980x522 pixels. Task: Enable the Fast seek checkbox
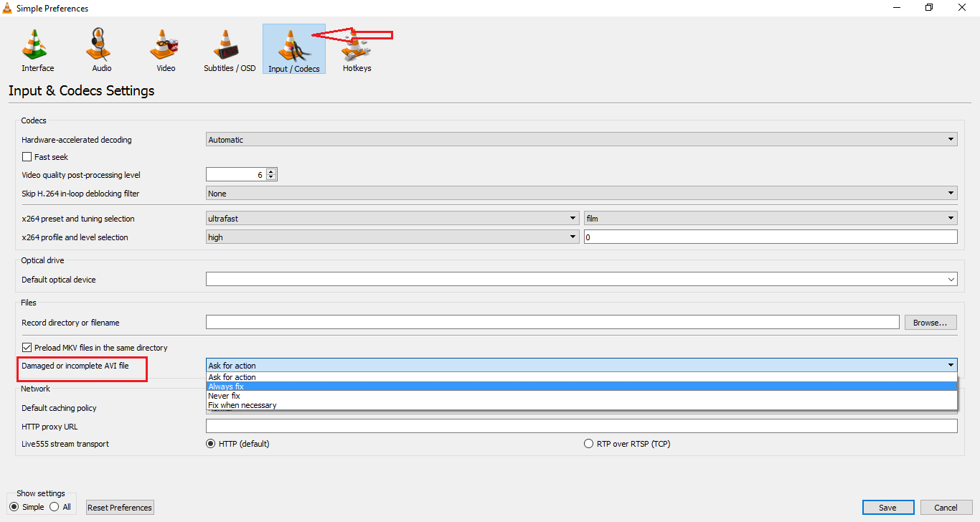click(27, 156)
